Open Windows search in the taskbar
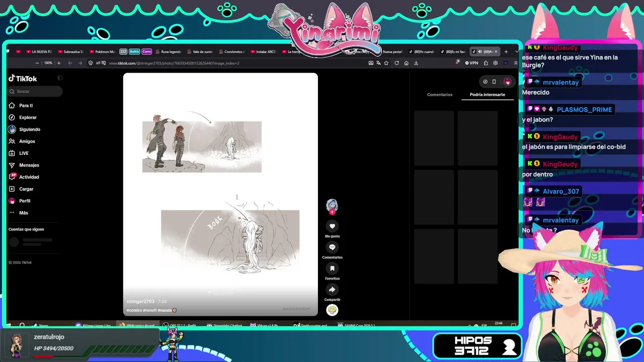 pyautogui.click(x=22, y=325)
